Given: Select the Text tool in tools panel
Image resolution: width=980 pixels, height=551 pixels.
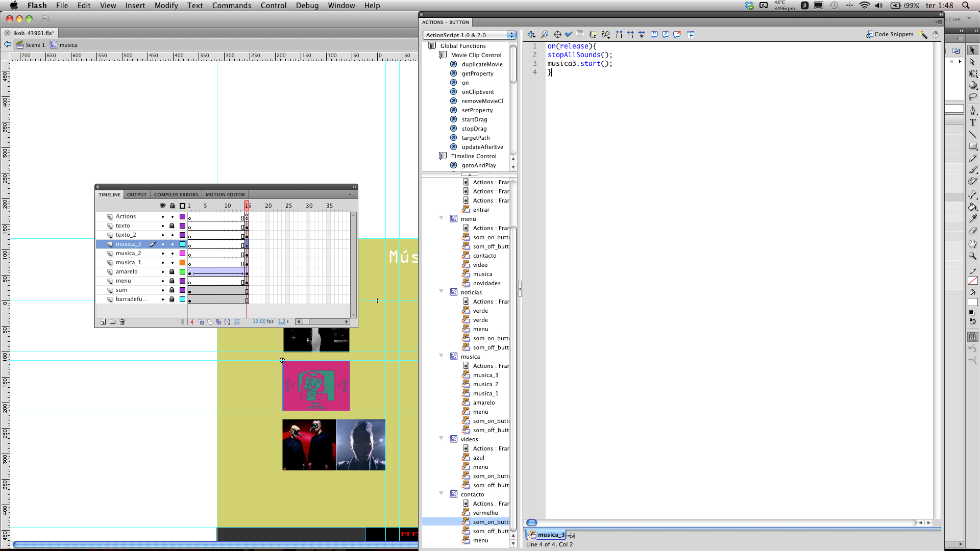Looking at the screenshot, I should coord(973,123).
